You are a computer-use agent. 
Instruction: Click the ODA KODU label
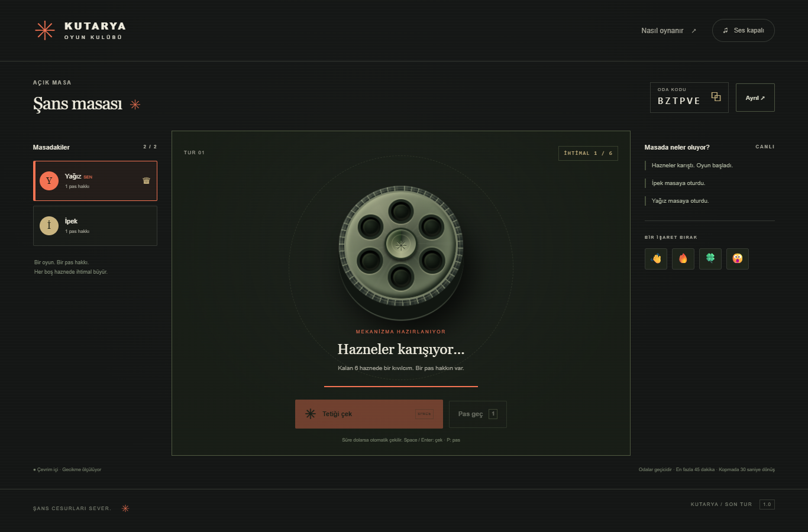point(672,90)
